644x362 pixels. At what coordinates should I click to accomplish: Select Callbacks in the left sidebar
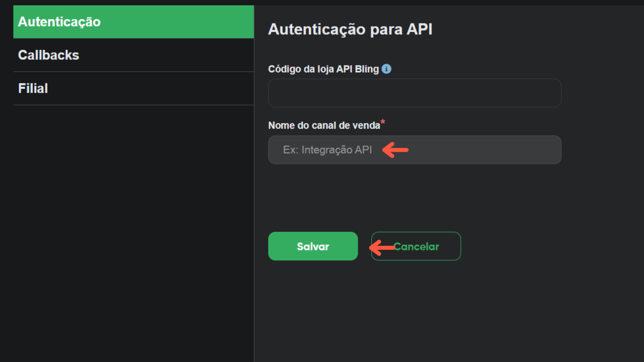(49, 55)
